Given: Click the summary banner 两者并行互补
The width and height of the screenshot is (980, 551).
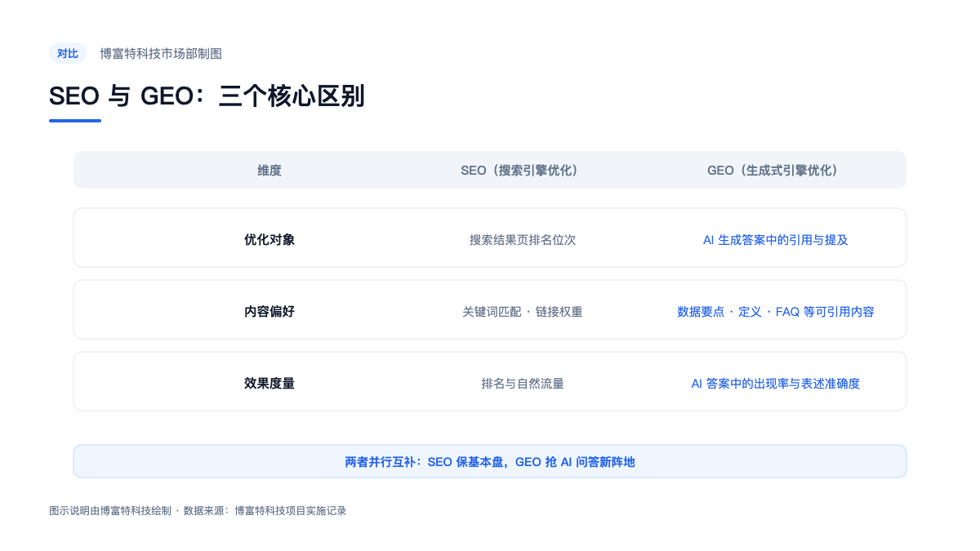Looking at the screenshot, I should pyautogui.click(x=490, y=461).
